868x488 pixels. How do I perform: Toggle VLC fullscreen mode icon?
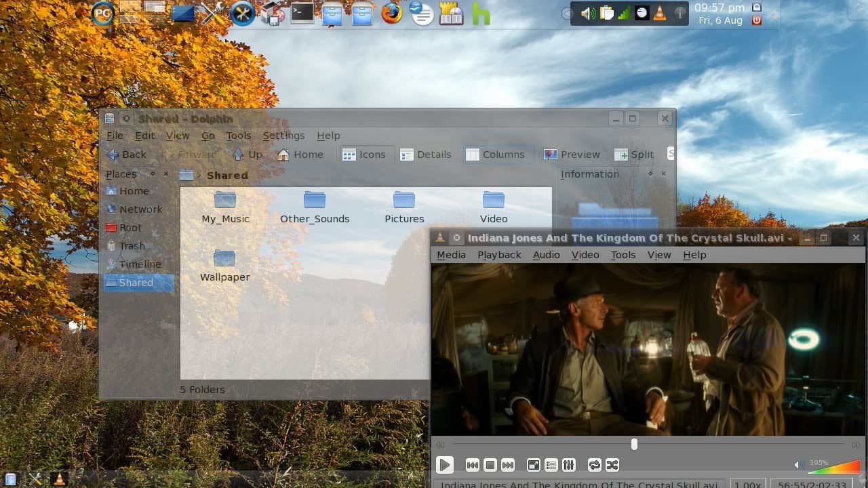point(534,465)
